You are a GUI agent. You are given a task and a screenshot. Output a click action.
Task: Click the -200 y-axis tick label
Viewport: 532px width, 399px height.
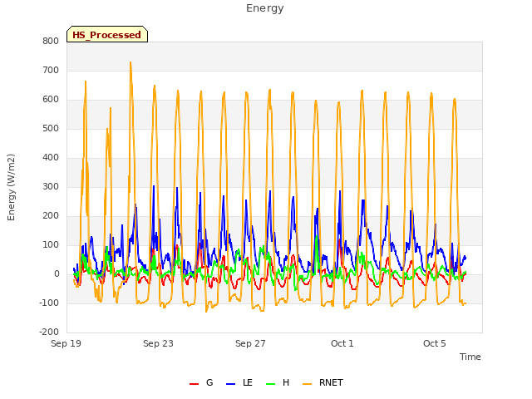(49, 332)
